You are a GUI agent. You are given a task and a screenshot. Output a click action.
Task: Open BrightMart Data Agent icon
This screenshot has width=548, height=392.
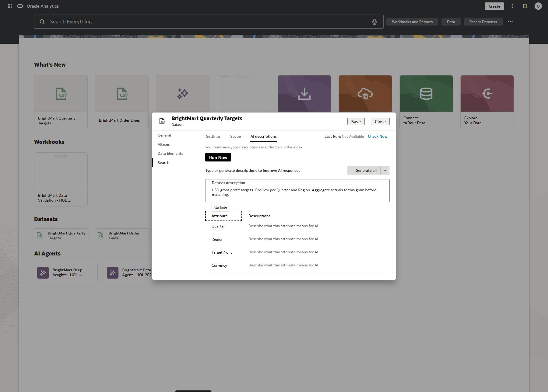point(113,272)
